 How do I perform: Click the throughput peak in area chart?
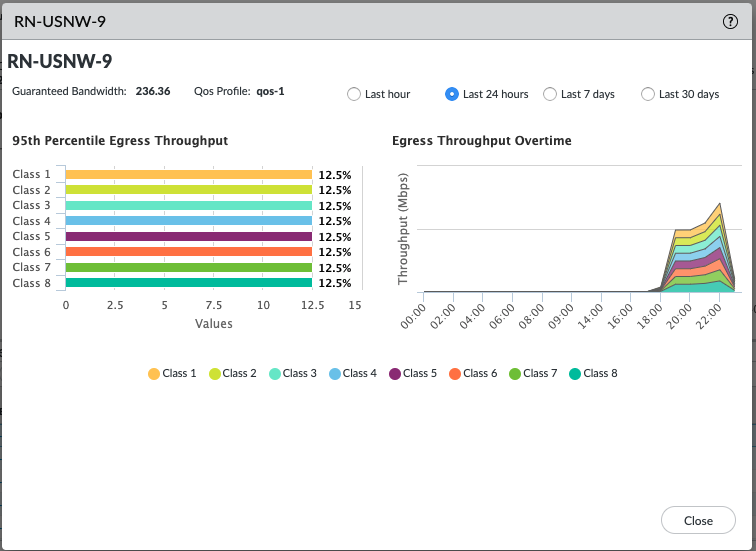click(x=718, y=205)
